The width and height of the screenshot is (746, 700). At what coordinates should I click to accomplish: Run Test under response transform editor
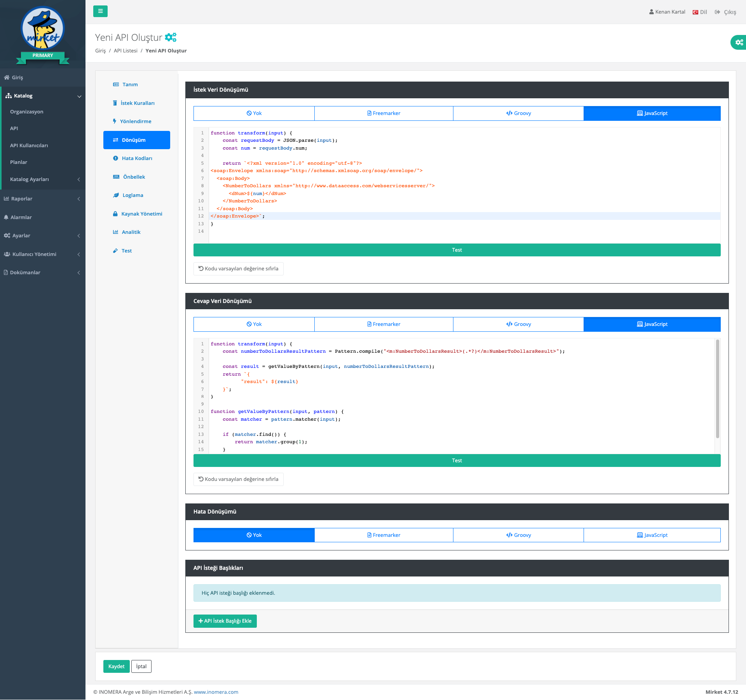457,460
